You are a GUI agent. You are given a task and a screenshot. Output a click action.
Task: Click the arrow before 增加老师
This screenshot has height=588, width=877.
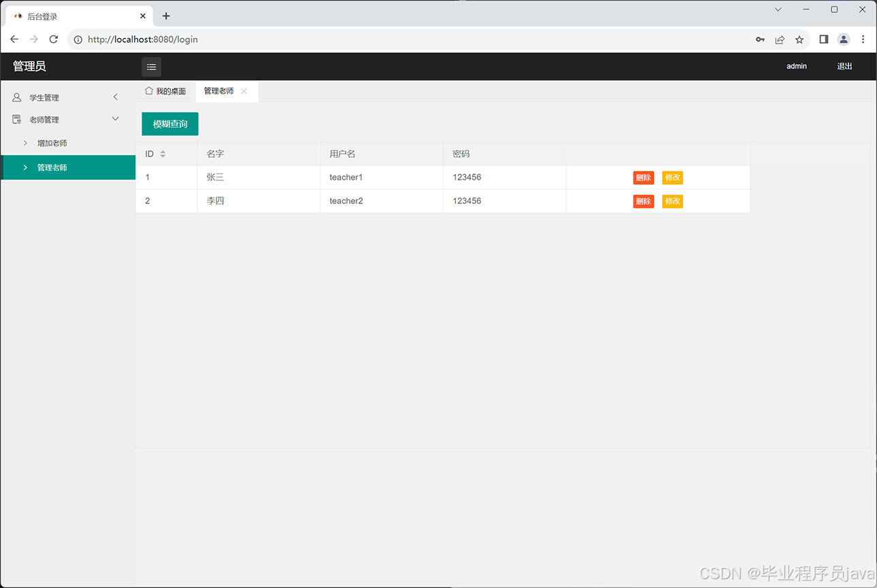25,143
